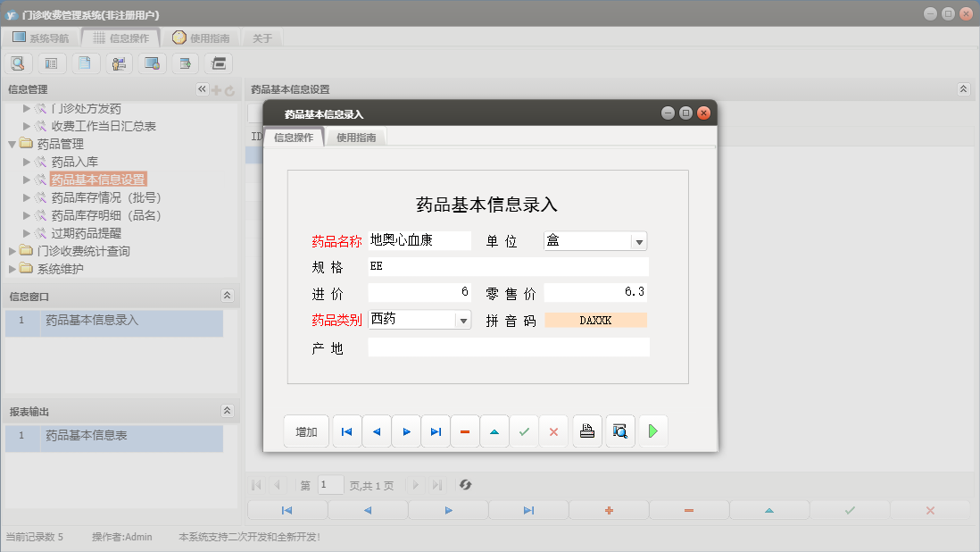Click the print icon in the dialog toolbar
Viewport: 980px width, 552px height.
click(586, 431)
